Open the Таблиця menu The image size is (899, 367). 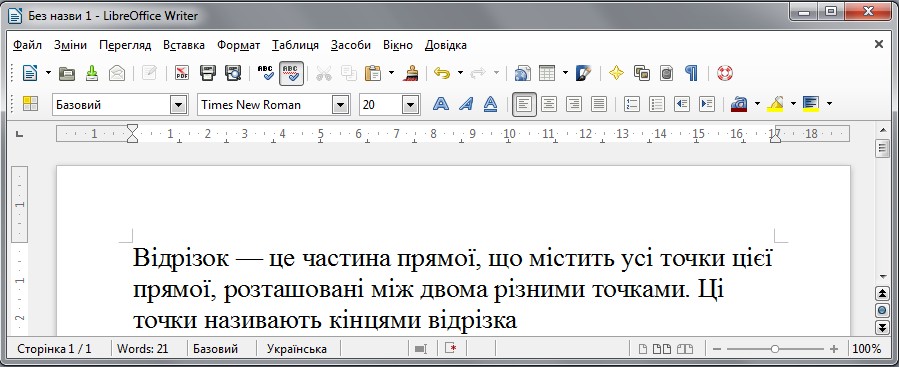tap(295, 45)
